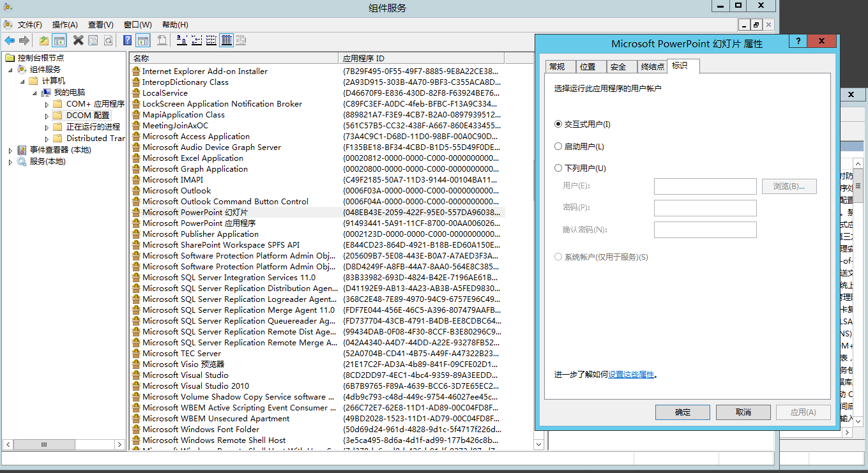Screen dimensions: 868x473
Task: Select the 启动用户(L) radio button
Action: coord(559,146)
